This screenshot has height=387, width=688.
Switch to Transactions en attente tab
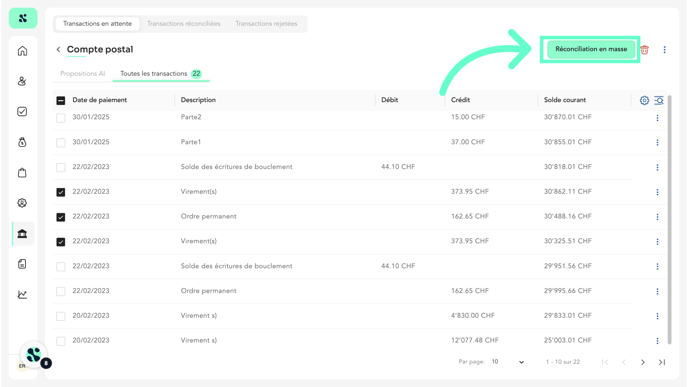[x=97, y=24]
